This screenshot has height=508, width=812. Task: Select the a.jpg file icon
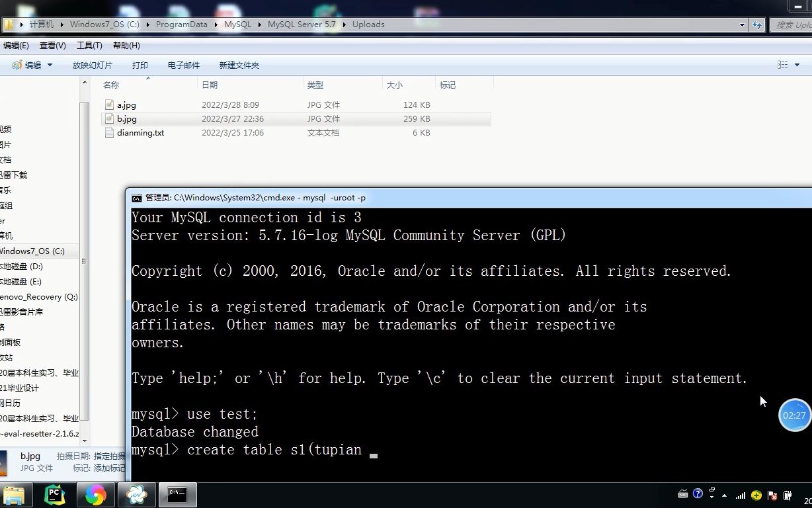click(x=110, y=105)
